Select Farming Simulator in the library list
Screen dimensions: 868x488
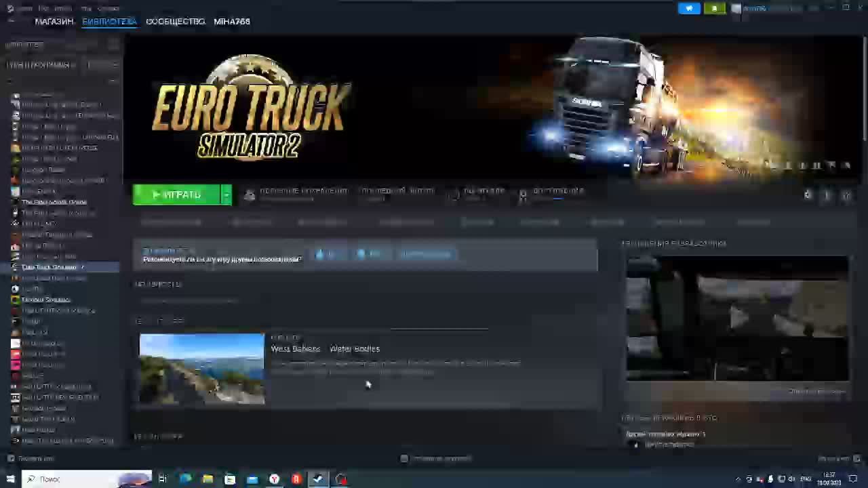46,300
